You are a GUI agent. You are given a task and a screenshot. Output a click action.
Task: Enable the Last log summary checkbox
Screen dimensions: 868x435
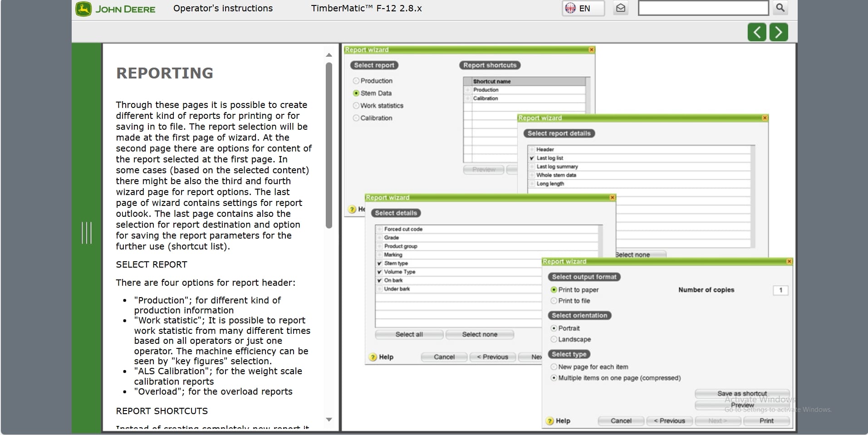coord(532,166)
